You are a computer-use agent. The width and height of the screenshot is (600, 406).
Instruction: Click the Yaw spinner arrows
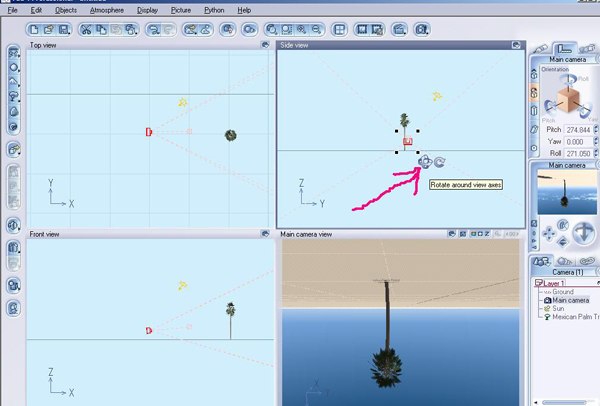tap(596, 142)
